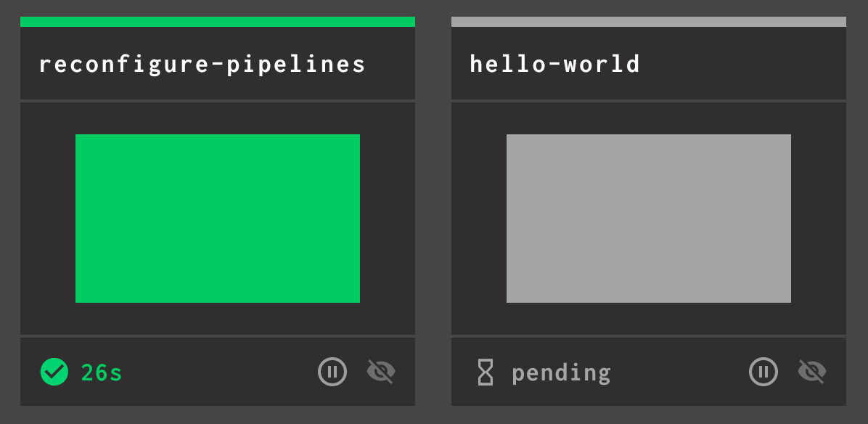
Task: Toggle visibility of the reconfigure-pipelines pipeline
Action: pos(381,372)
